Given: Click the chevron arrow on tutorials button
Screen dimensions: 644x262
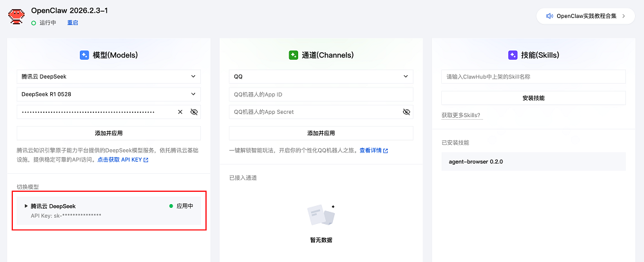Looking at the screenshot, I should click(623, 16).
